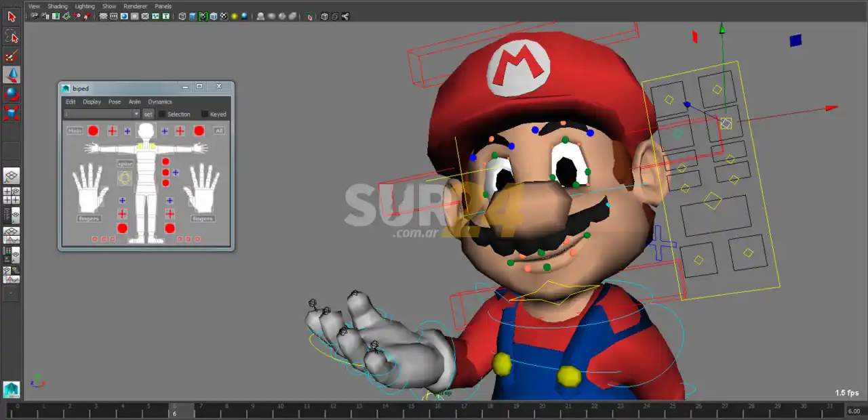This screenshot has width=868, height=420.
Task: Toggle the Selection checkbox in biped
Action: tap(163, 114)
